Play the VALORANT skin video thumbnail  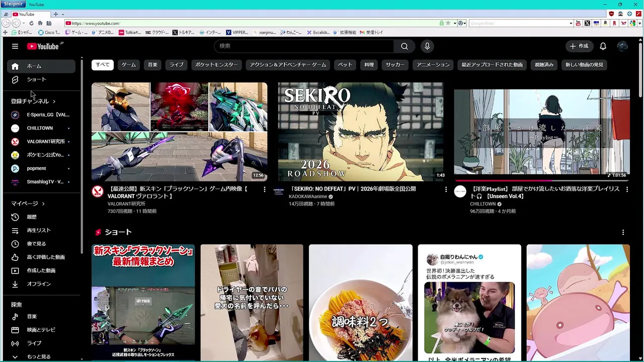click(179, 132)
